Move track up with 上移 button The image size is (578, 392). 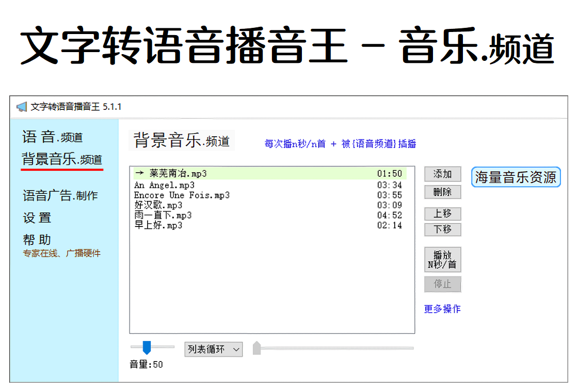(442, 214)
